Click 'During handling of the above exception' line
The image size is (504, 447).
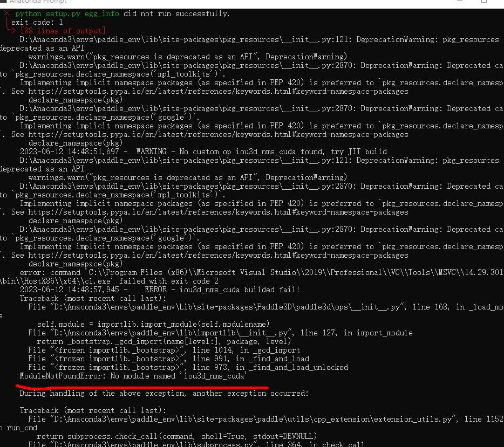pyautogui.click(x=164, y=394)
